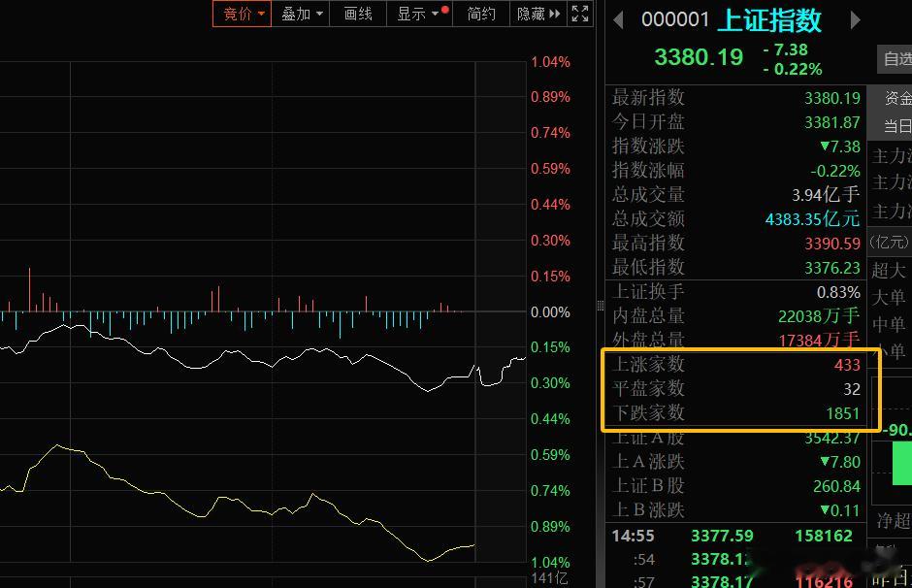912x588 pixels.
Task: Click 内盘总量 value 22038万手
Action: click(819, 316)
